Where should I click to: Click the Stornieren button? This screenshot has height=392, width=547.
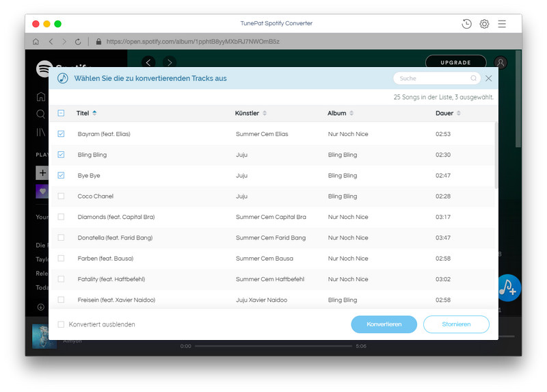click(456, 324)
